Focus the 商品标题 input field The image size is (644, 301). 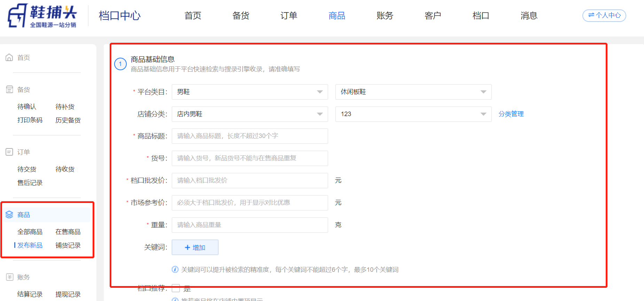coord(250,136)
